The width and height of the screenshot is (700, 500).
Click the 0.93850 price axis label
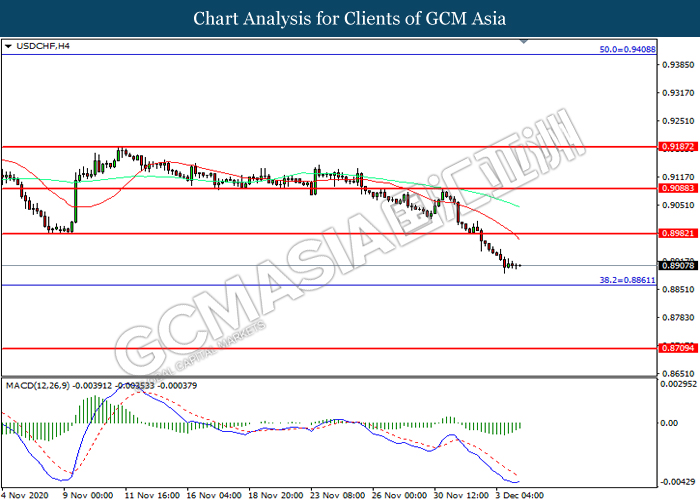(x=678, y=65)
